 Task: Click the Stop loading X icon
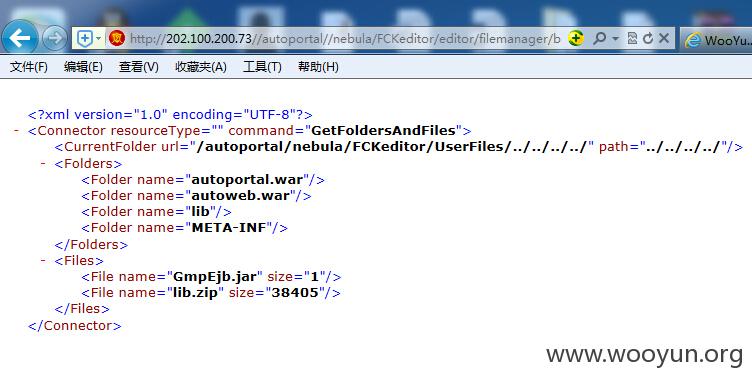(664, 38)
